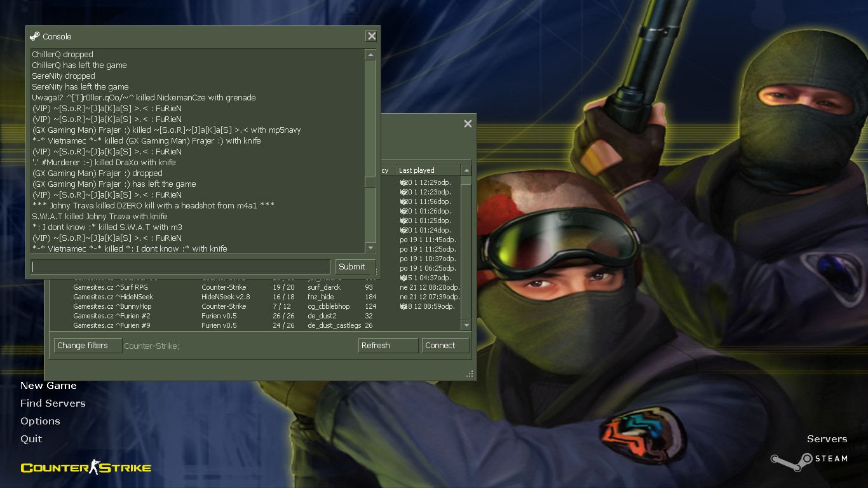Click the console scrollbar up arrow

370,55
